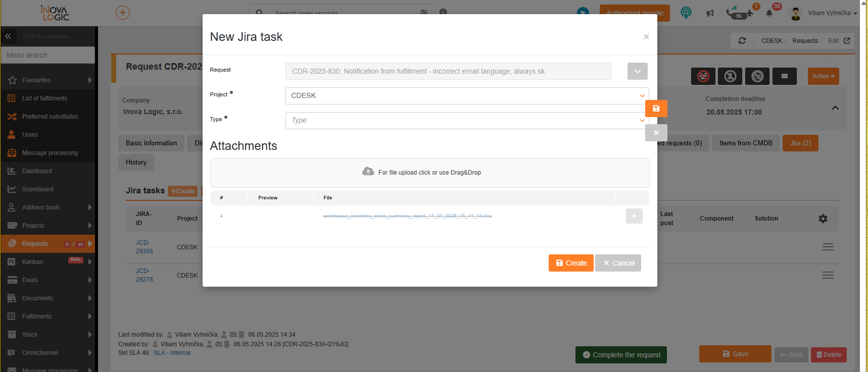
Task: Open edit in new window icon
Action: pyautogui.click(x=847, y=41)
